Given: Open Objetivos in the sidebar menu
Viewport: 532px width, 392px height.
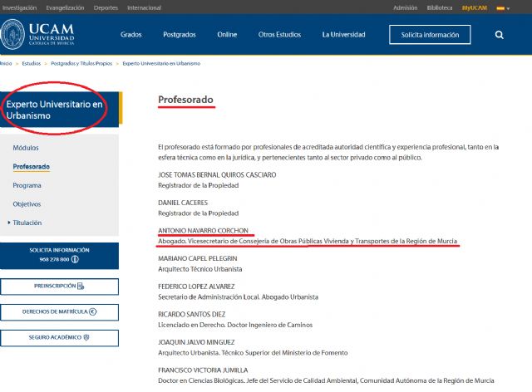Looking at the screenshot, I should [x=27, y=203].
